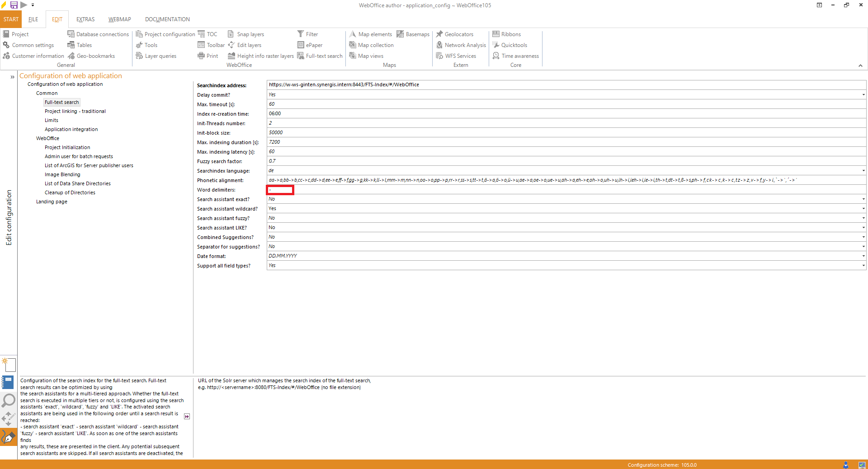Screen dimensions: 868x469
Task: Switch to the WEBMAP tab
Action: [119, 19]
